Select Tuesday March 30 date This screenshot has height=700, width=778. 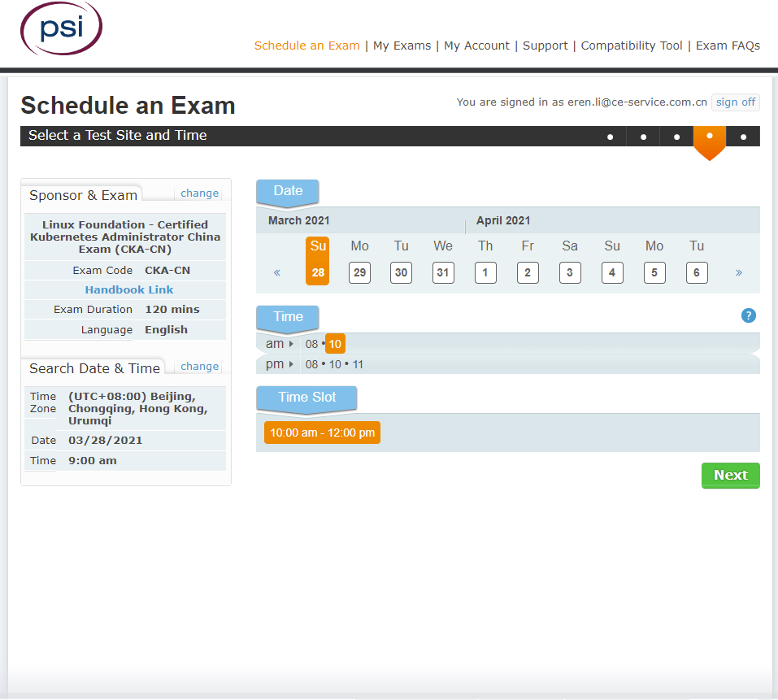(401, 272)
